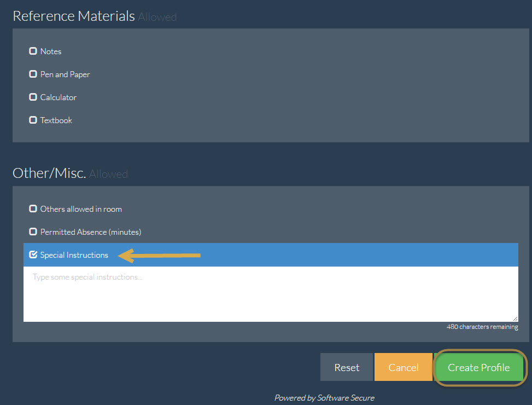This screenshot has height=405, width=532.
Task: Enable Others allowed in room
Action: [x=33, y=209]
